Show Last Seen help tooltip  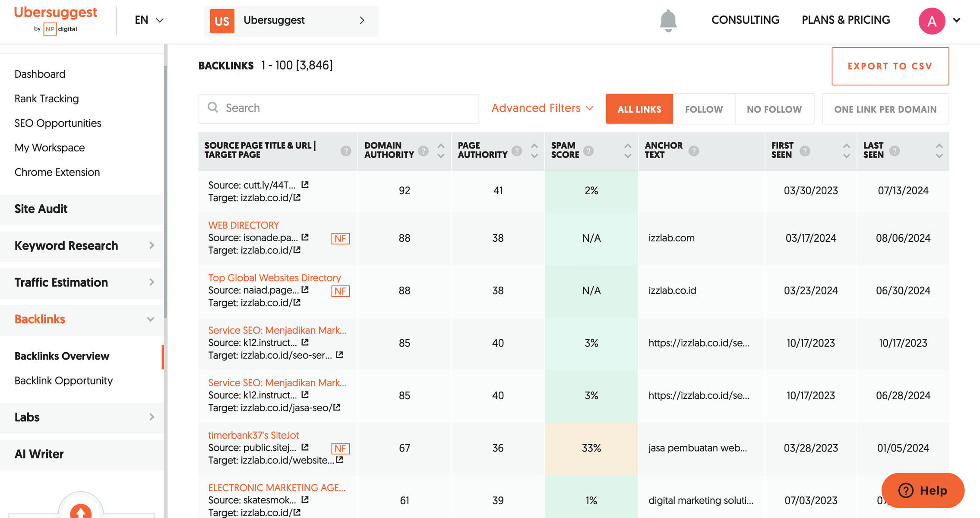tap(895, 151)
